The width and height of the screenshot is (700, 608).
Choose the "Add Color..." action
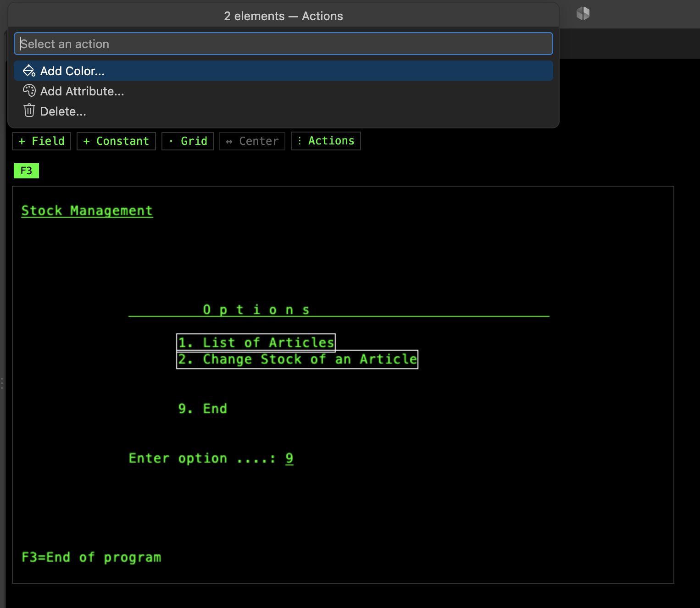(283, 71)
